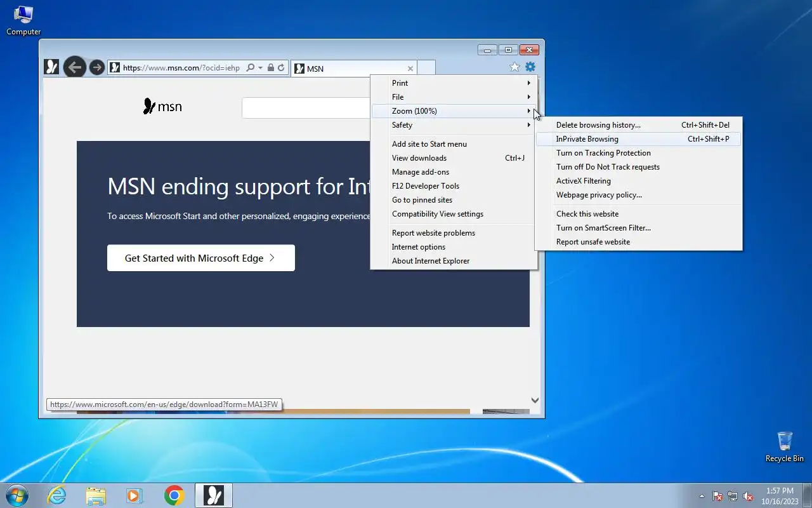Open Webpage privacy policy...

638,195
